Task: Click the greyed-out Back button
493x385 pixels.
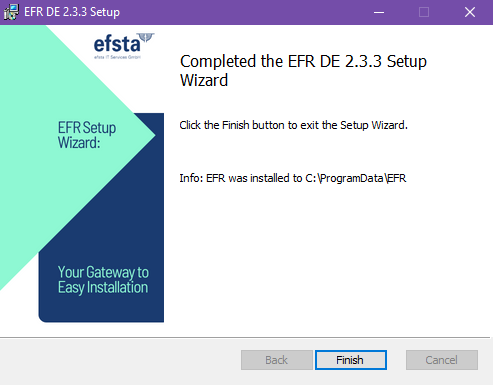Action: click(277, 360)
